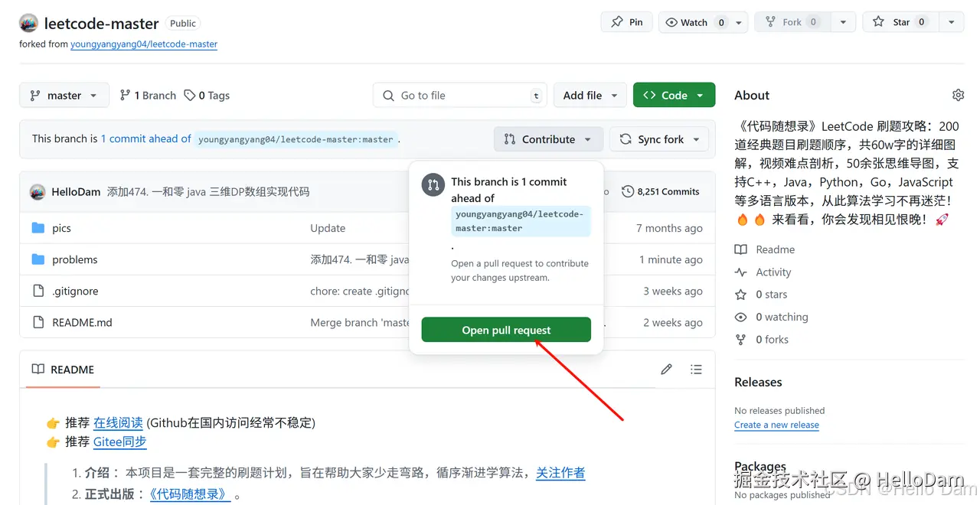The image size is (980, 505).
Task: Click 3 weeks ago timestamp for .gitignore
Action: pyautogui.click(x=673, y=291)
